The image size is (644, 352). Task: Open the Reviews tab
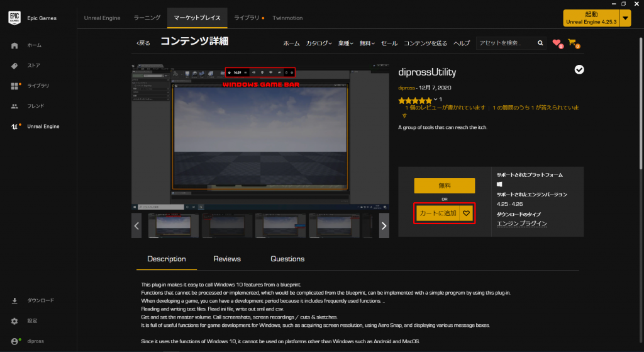coord(226,259)
